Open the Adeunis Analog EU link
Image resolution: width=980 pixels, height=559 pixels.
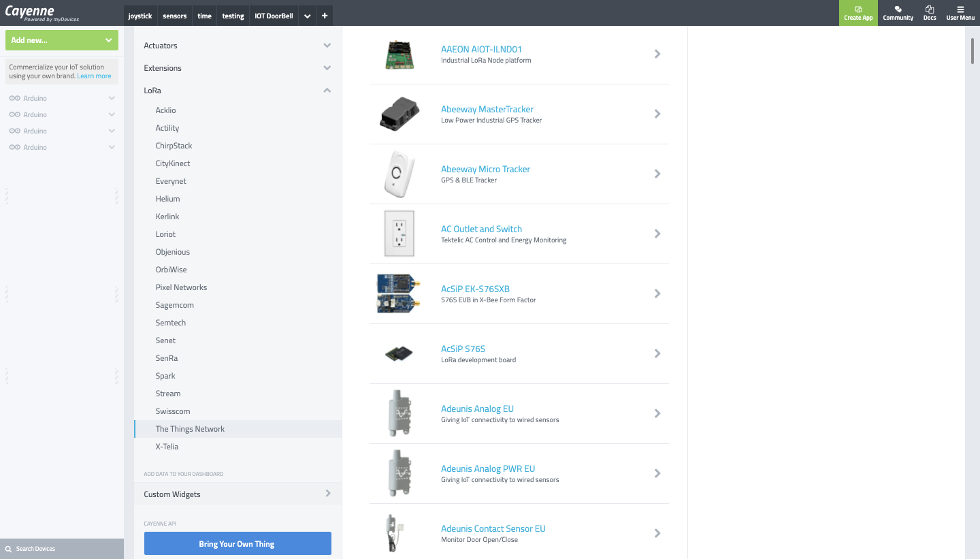point(477,409)
